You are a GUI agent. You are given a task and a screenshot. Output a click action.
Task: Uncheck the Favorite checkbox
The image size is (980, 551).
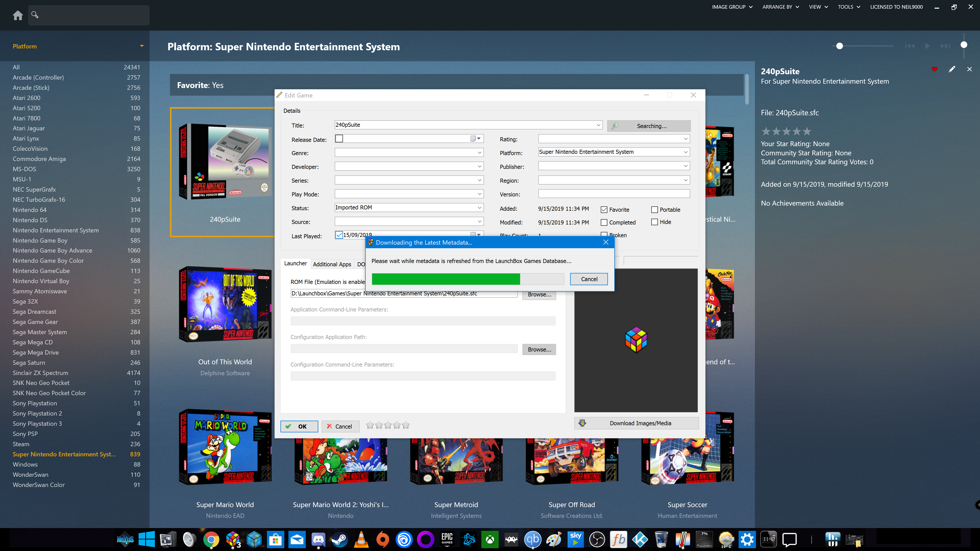pos(604,209)
